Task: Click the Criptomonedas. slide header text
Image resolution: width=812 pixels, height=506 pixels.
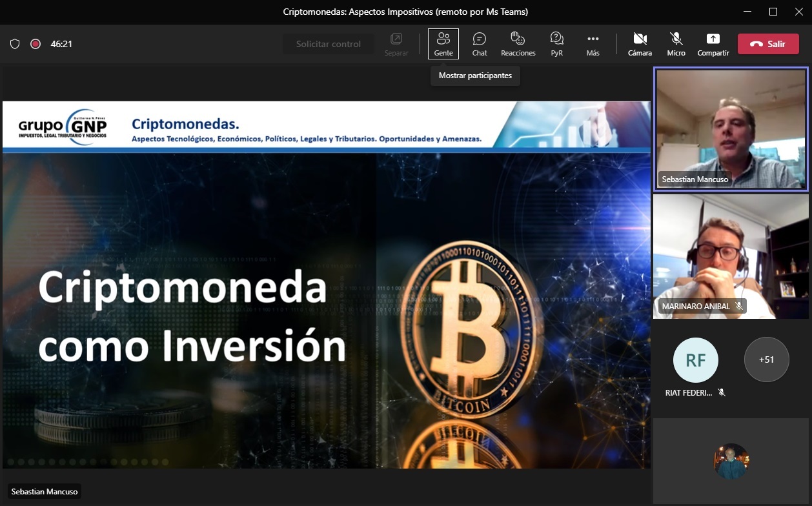Action: 185,123
